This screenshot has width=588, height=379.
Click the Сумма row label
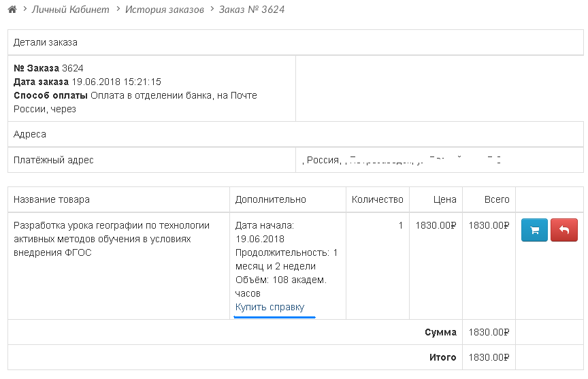(x=440, y=333)
